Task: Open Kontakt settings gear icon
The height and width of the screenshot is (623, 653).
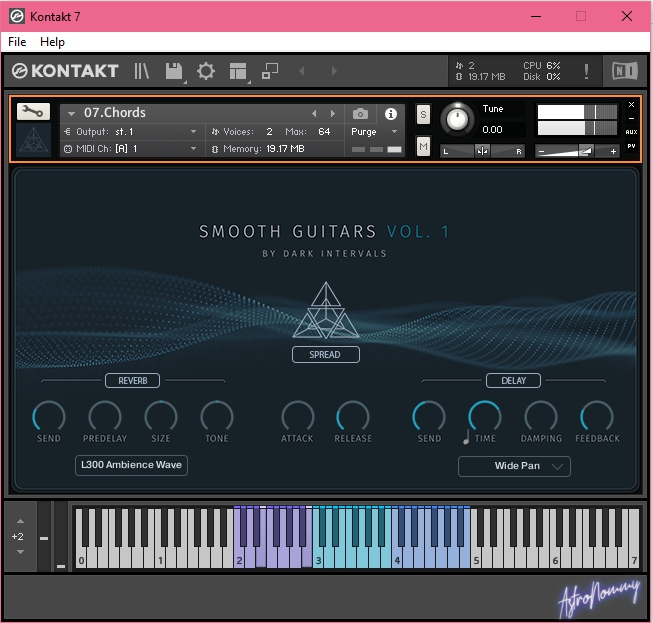Action: (x=206, y=71)
